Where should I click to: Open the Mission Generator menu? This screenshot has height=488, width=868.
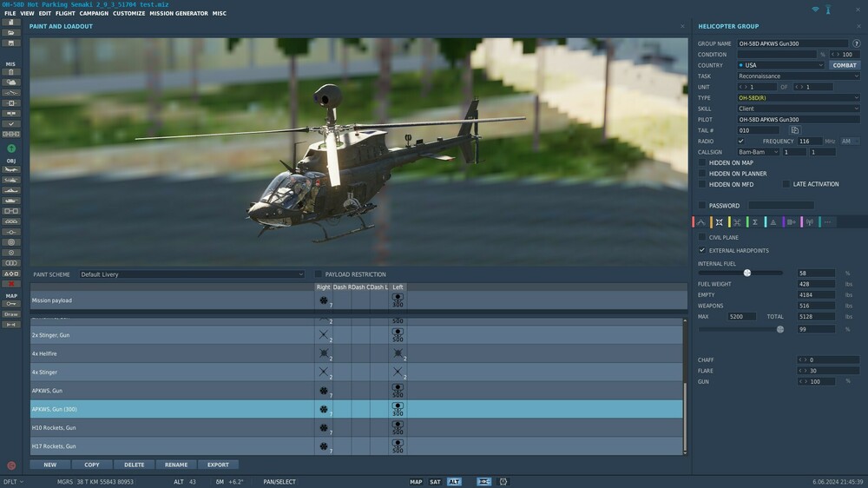(x=178, y=14)
